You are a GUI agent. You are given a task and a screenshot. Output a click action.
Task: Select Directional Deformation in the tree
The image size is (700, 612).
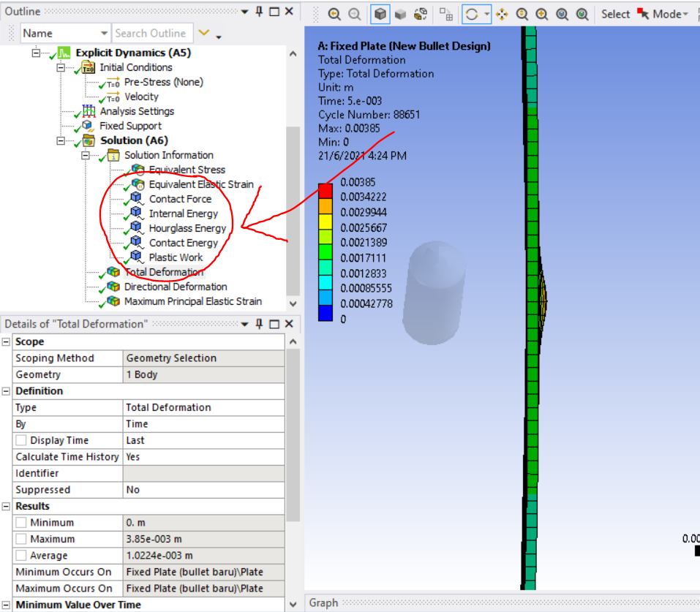pos(175,287)
